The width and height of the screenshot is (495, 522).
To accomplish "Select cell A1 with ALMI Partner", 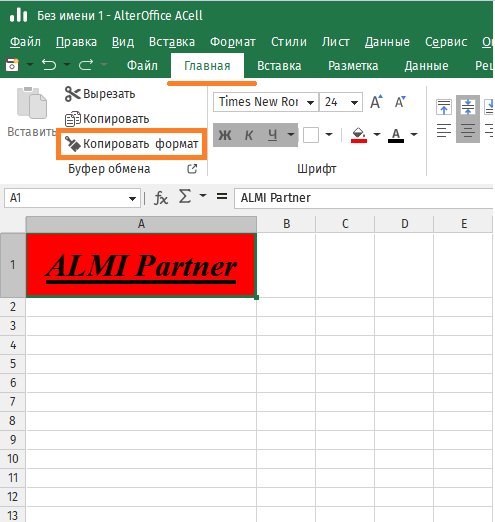I will 141,265.
